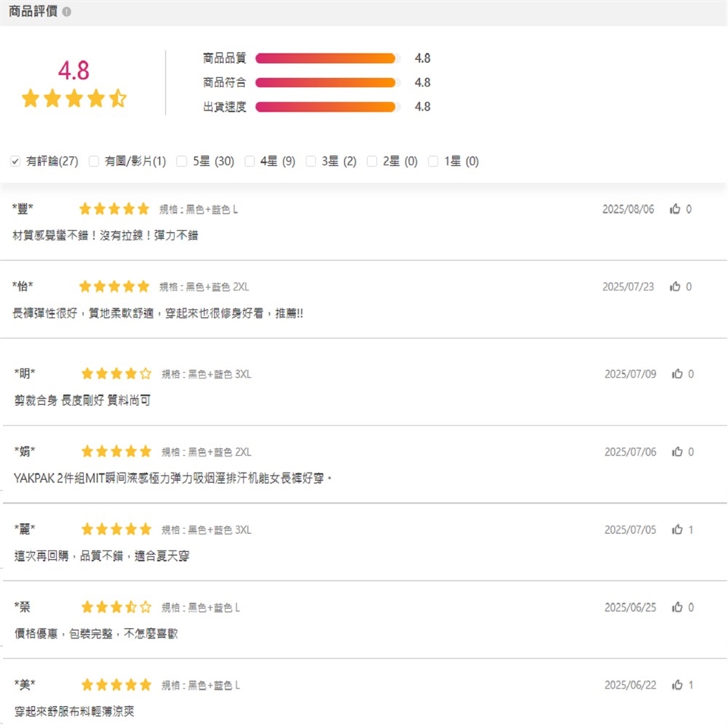This screenshot has width=728, height=728.
Task: Toggle the 1星 (0) filter
Action: point(433,162)
